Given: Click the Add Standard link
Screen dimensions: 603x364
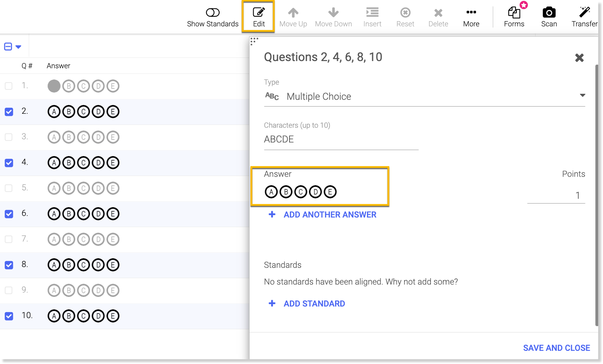Looking at the screenshot, I should click(314, 304).
